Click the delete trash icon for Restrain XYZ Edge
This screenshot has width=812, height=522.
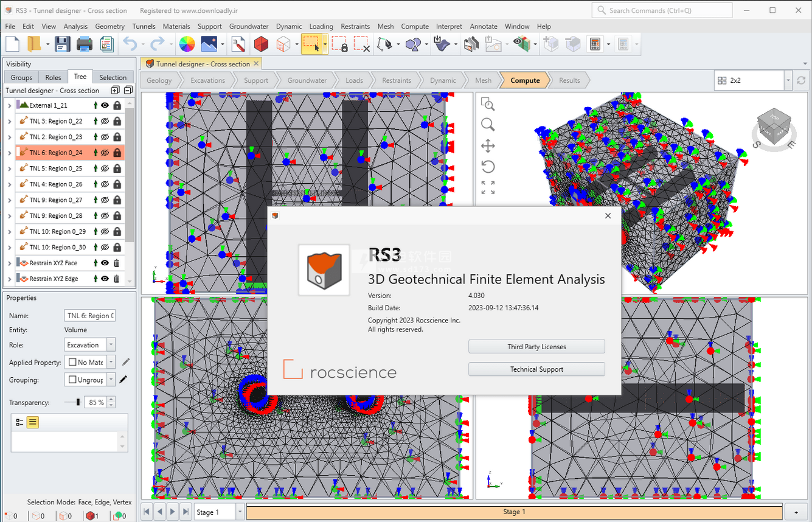[117, 279]
